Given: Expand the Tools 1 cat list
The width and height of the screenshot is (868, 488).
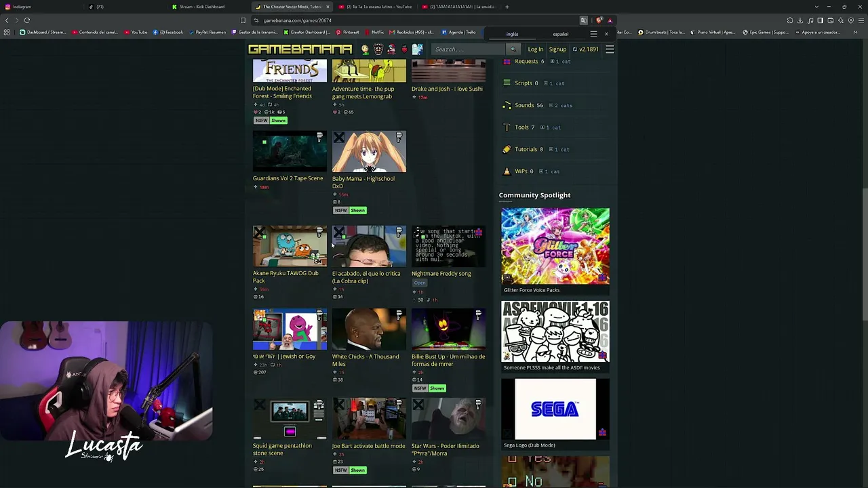Looking at the screenshot, I should click(551, 127).
